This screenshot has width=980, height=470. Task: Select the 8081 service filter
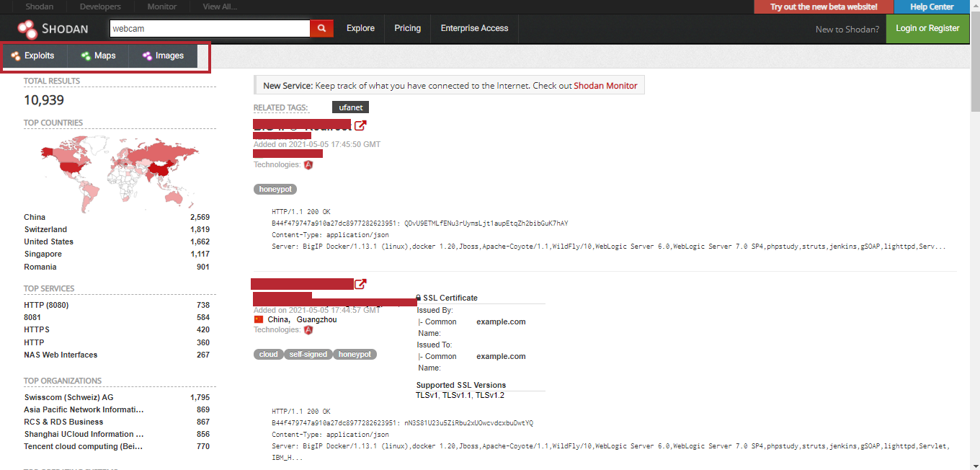point(32,317)
